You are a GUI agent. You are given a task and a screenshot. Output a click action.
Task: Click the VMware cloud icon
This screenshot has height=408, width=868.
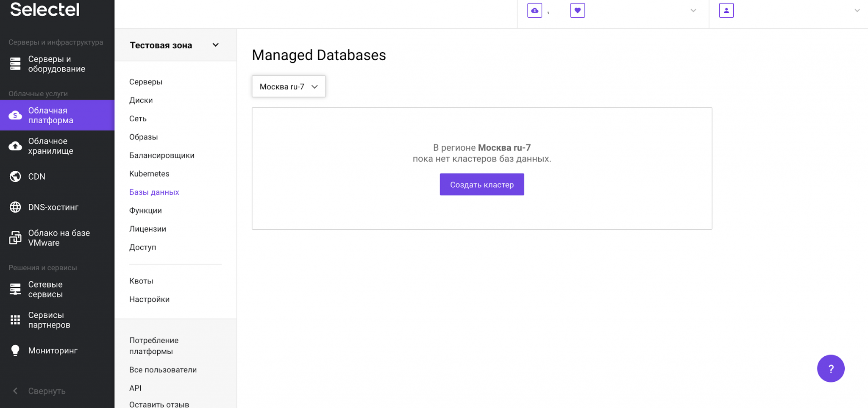pos(15,238)
